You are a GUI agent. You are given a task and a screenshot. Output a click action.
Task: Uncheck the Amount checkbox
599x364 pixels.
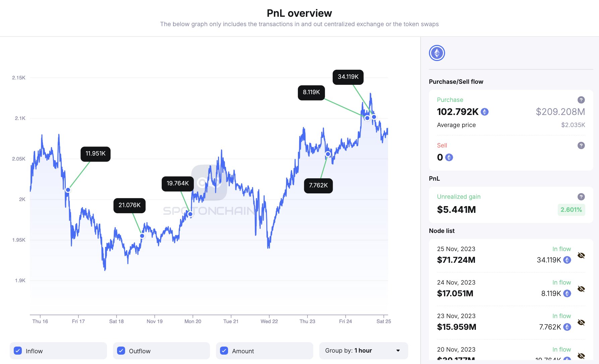224,351
